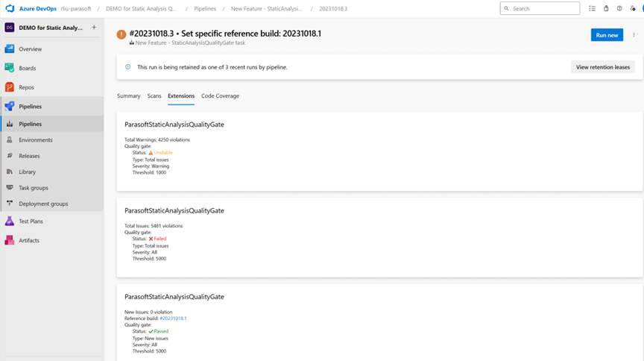Open the more actions menu beside Run new
The width and height of the screenshot is (644, 361).
click(x=634, y=35)
